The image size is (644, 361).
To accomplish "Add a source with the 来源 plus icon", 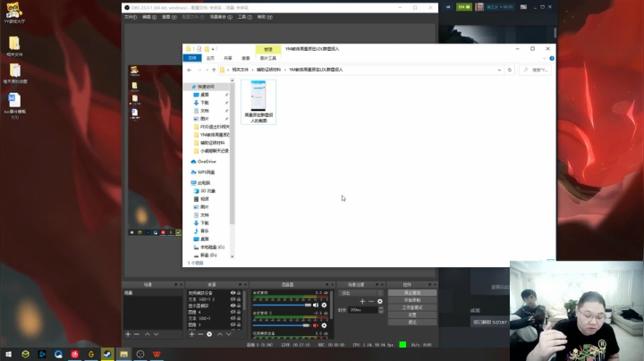I will coord(191,334).
